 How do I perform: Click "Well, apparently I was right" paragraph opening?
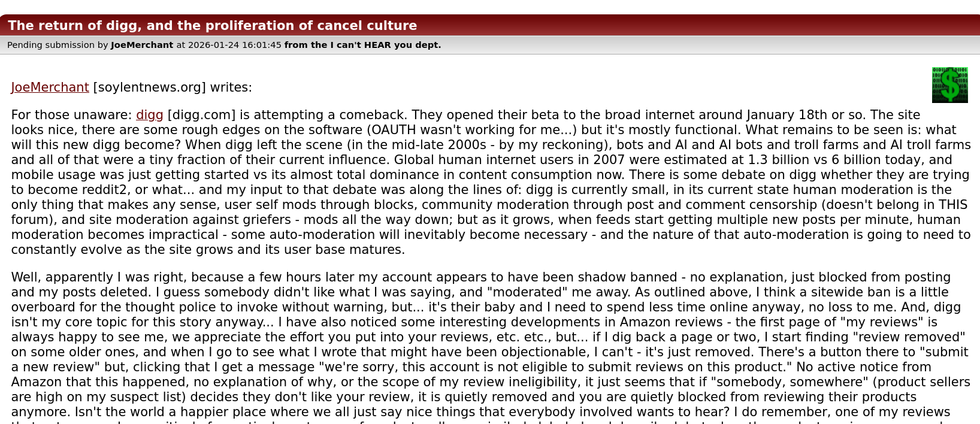(99, 277)
